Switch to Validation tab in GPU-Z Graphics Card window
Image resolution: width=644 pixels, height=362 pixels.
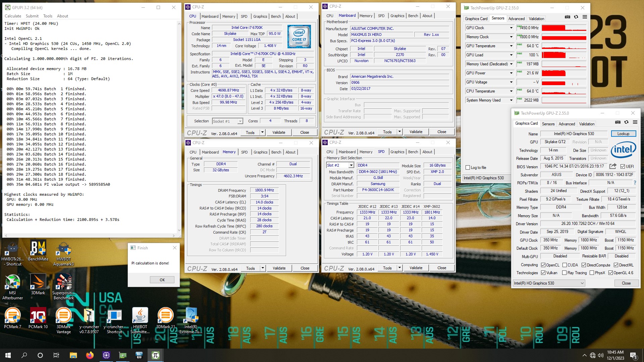coord(587,124)
